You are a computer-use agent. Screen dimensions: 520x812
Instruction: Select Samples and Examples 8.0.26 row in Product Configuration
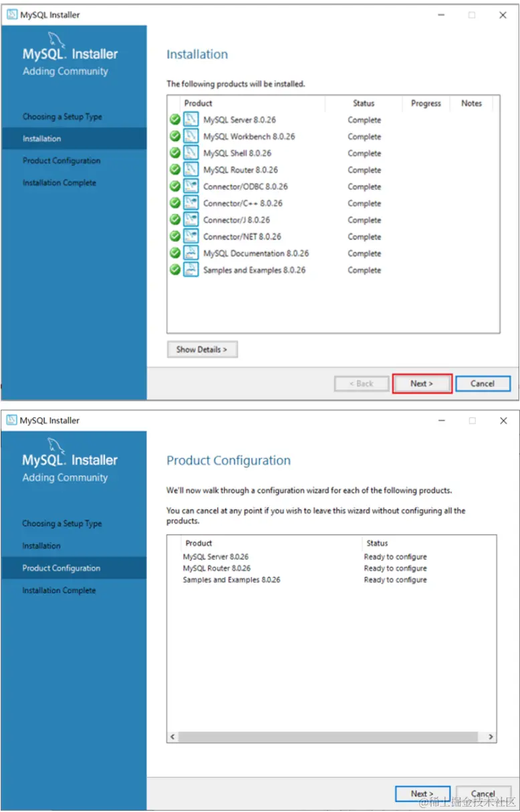[332, 580]
